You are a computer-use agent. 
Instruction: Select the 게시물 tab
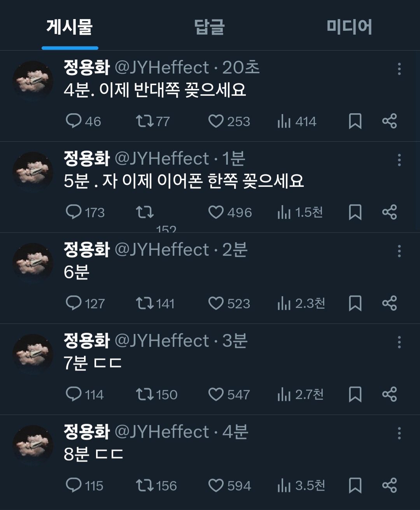tap(70, 27)
